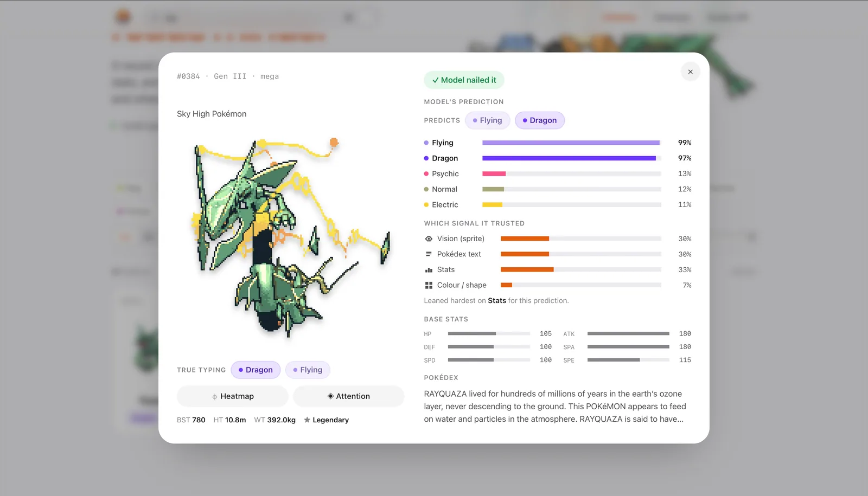Click the HP 105 stat bar
The width and height of the screenshot is (868, 496).
[x=489, y=333]
